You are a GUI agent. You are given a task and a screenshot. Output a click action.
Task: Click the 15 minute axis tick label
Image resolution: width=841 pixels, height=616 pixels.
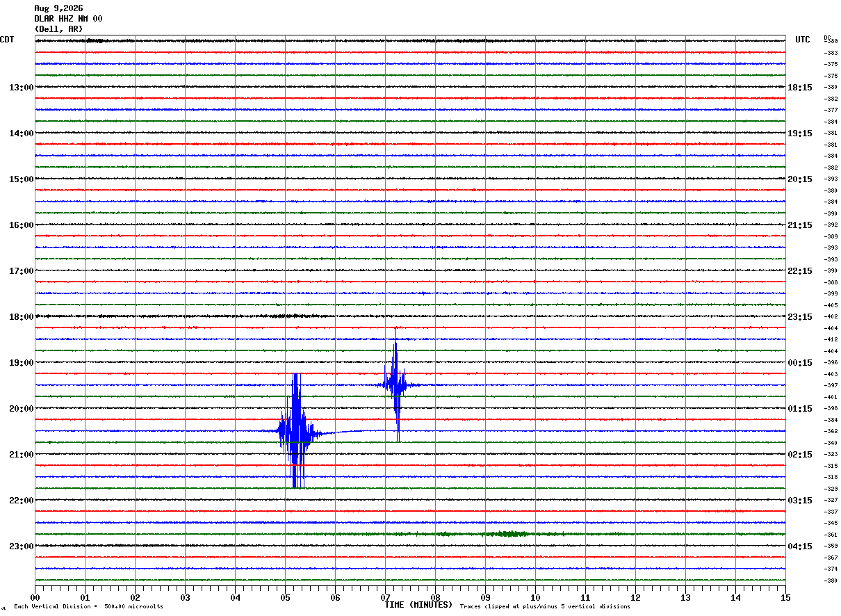785,598
